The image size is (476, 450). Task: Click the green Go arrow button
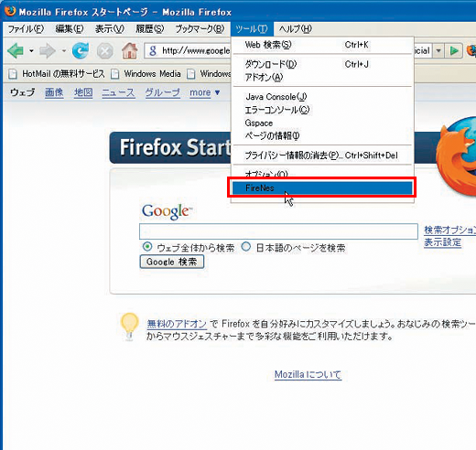[454, 50]
